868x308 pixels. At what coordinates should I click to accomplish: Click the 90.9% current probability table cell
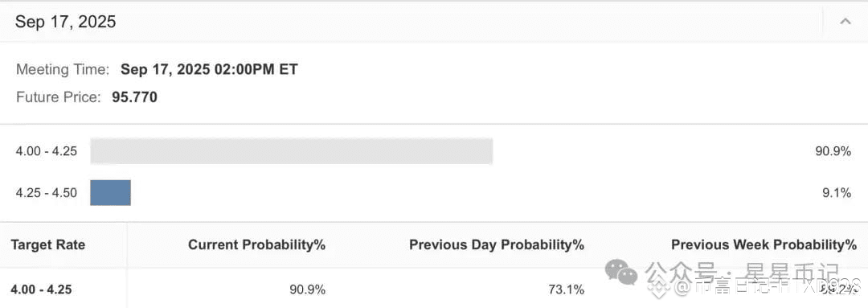pos(308,290)
